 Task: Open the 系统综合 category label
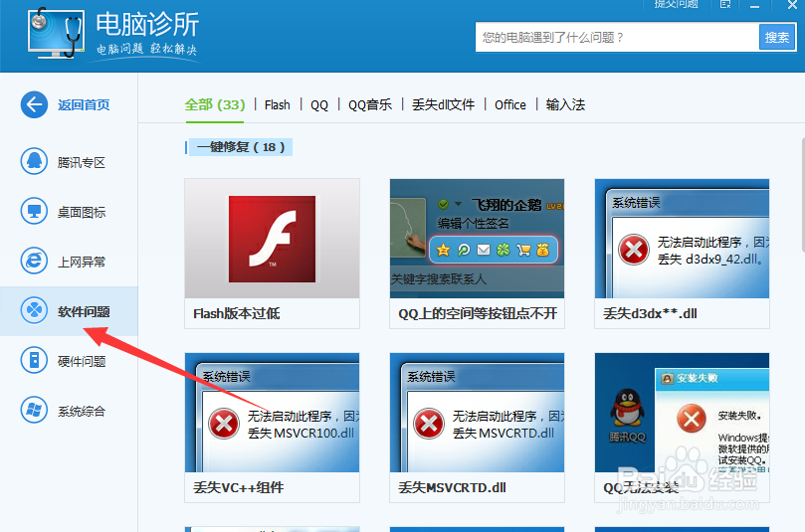click(x=82, y=412)
